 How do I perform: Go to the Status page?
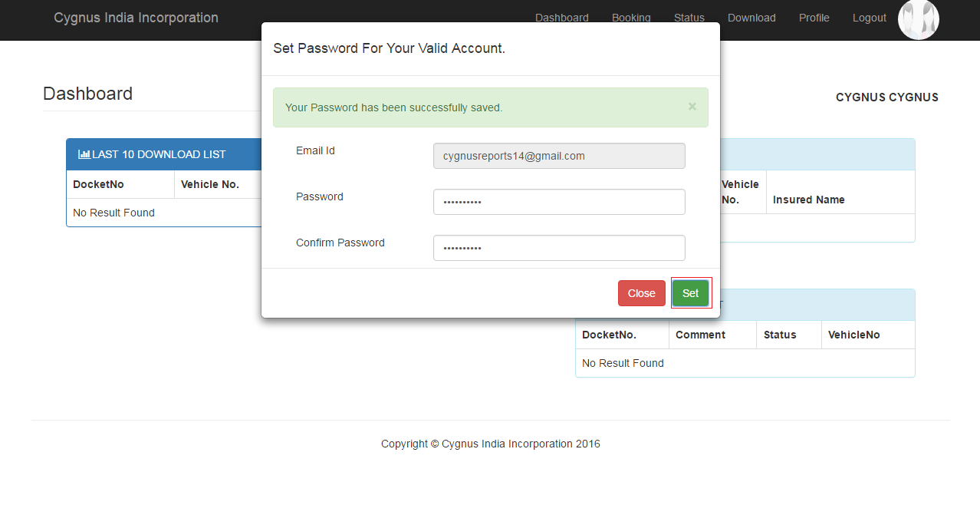pos(689,18)
